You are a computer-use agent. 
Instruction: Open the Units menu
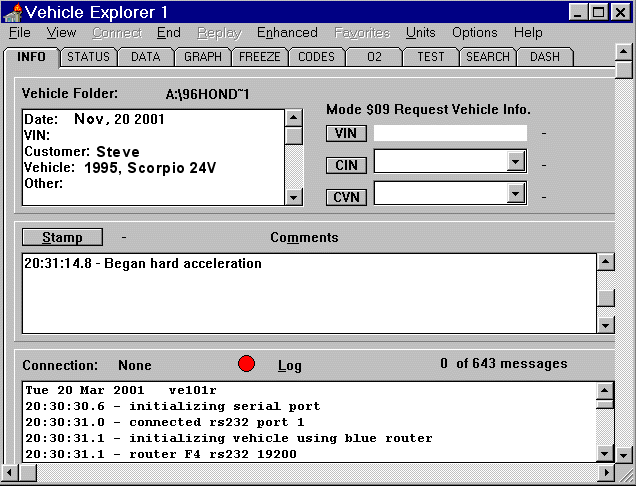coord(420,33)
